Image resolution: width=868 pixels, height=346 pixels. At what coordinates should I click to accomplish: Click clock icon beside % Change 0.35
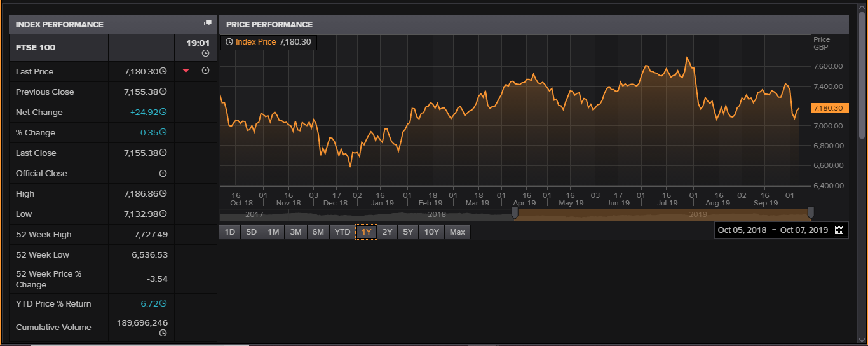[163, 132]
